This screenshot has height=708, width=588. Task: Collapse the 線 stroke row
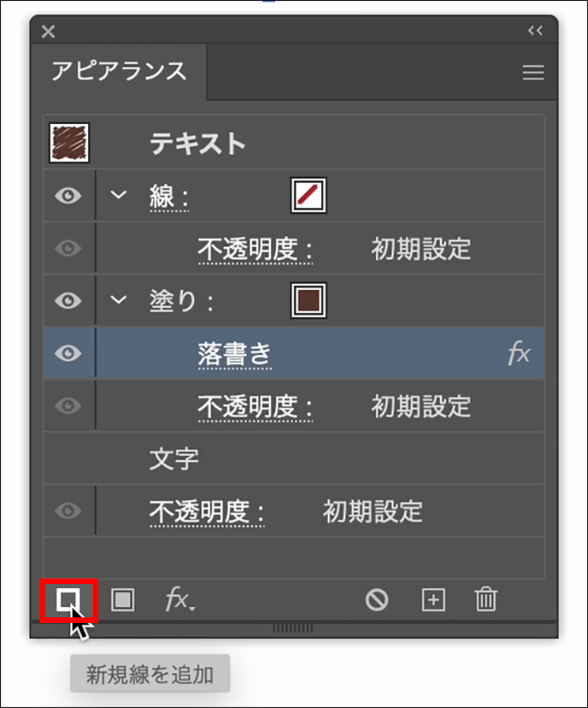(119, 195)
